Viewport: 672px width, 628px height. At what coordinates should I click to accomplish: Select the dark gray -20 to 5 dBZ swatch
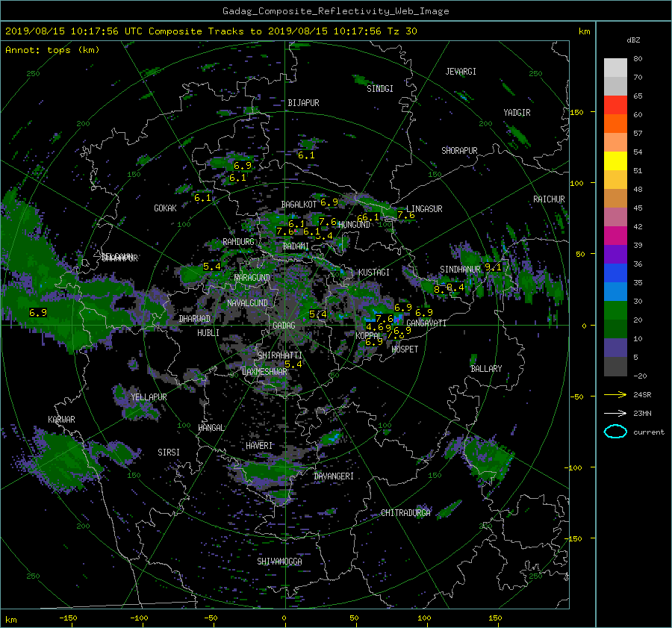pos(615,366)
